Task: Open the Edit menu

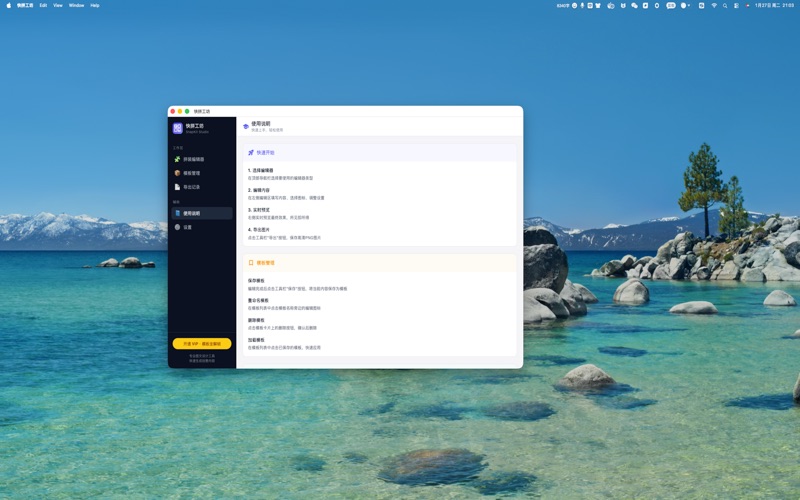Action: [43, 5]
